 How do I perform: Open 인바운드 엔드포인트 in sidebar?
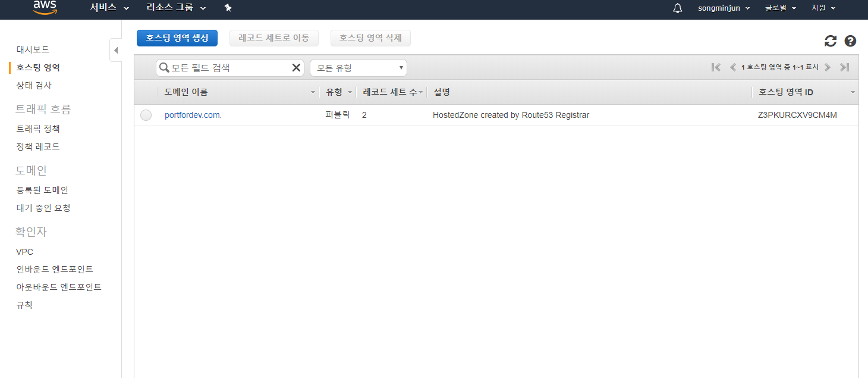[55, 269]
